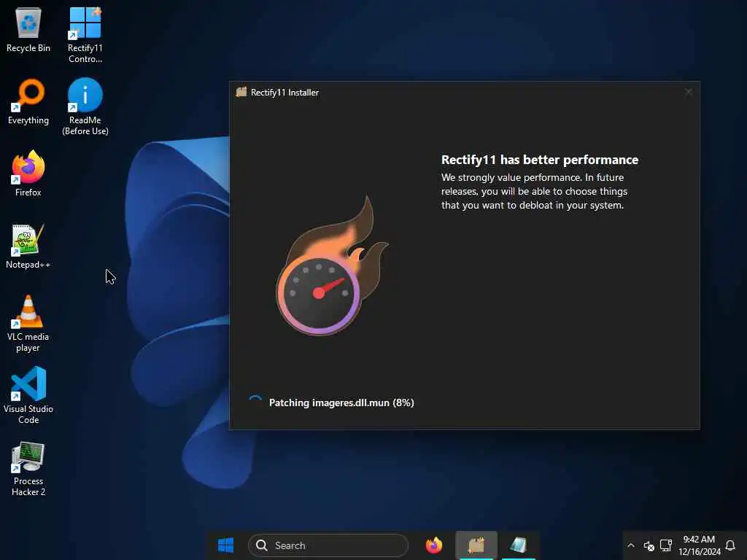The width and height of the screenshot is (747, 560).
Task: Click the "Rectify11 has better performance" heading
Action: 540,160
